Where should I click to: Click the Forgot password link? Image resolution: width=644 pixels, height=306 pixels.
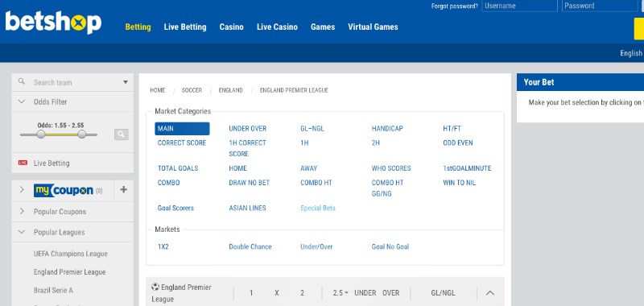pos(455,6)
